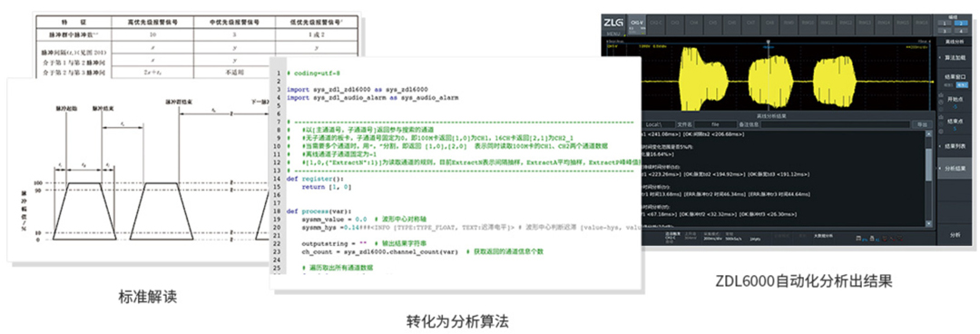Click code line 'def process(var):'

pyautogui.click(x=318, y=211)
